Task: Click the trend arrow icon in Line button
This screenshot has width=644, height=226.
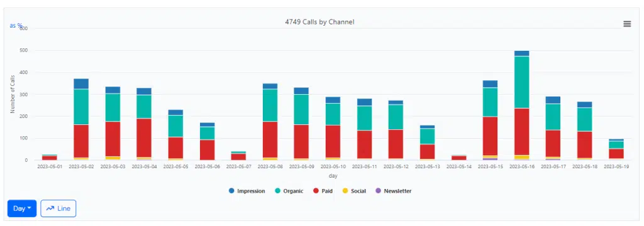Action: coord(50,208)
